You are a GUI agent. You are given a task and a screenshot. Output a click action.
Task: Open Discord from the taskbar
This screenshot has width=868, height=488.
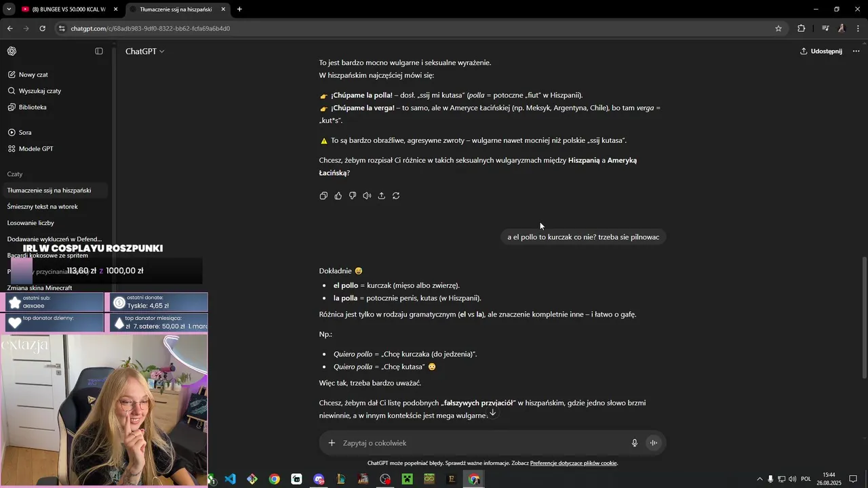[x=319, y=479]
